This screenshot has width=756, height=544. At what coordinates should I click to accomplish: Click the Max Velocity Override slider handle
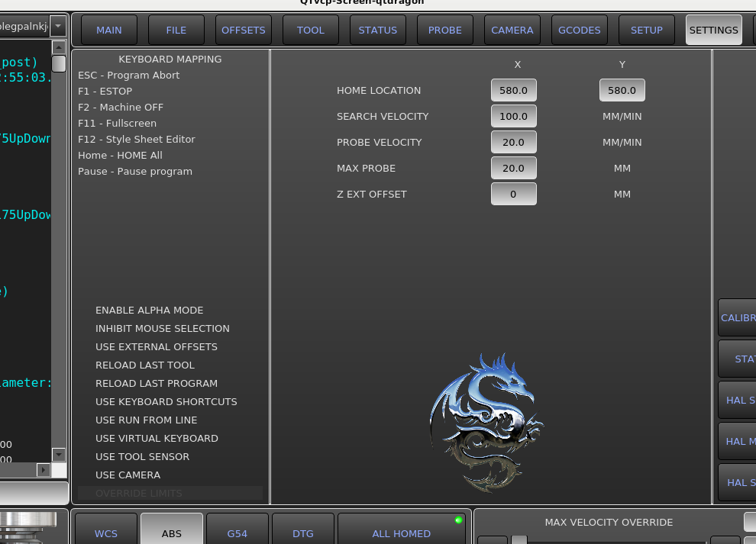[519, 539]
